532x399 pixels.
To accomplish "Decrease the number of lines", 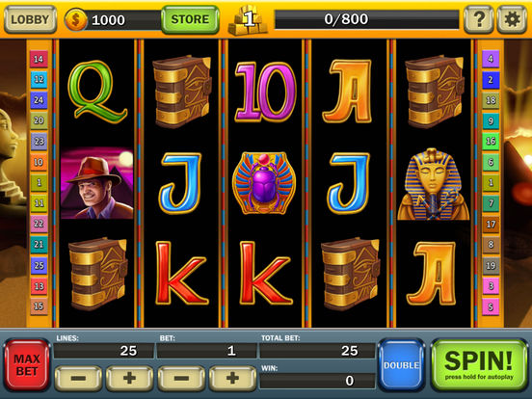I will pos(78,378).
